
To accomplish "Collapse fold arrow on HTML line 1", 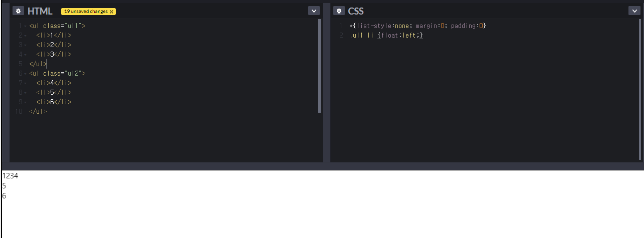I will (25, 26).
